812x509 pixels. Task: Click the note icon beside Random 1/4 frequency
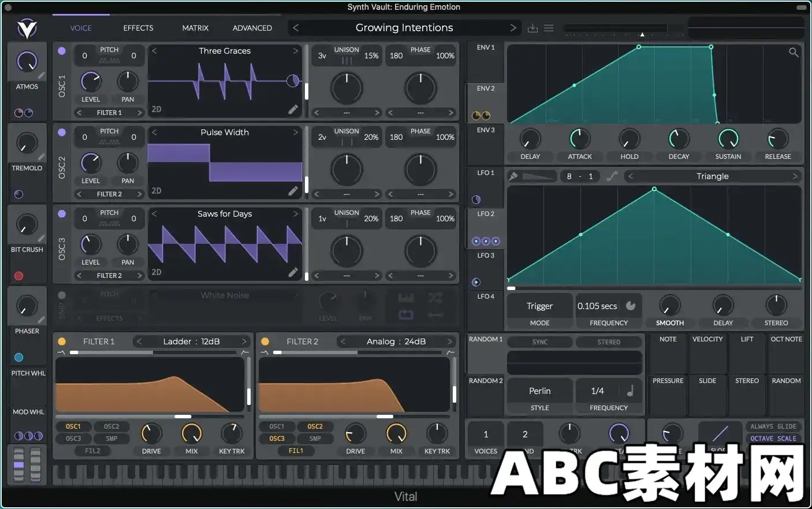tap(630, 391)
